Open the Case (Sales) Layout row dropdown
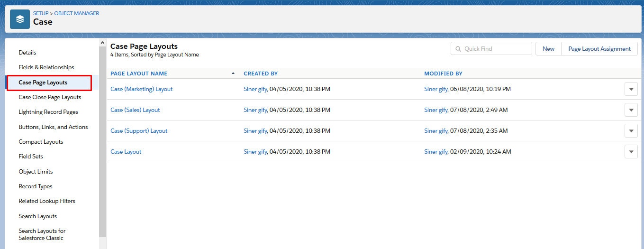644x249 pixels. click(631, 110)
